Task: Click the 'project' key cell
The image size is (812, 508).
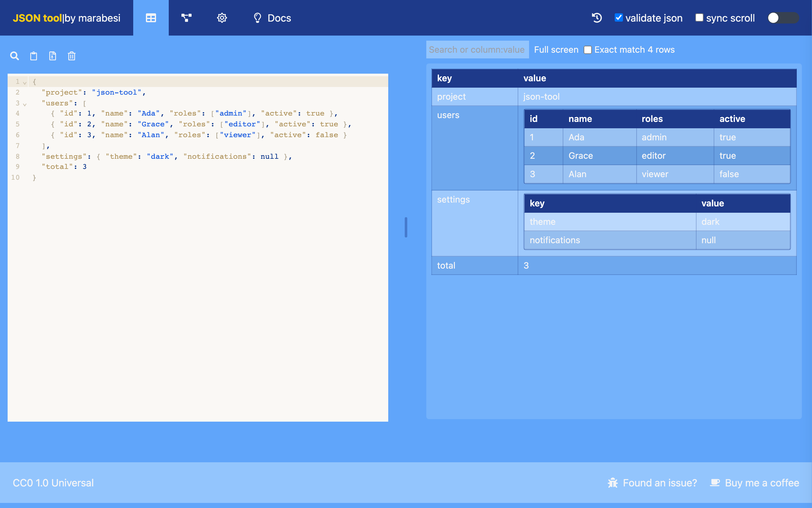Action: [475, 97]
